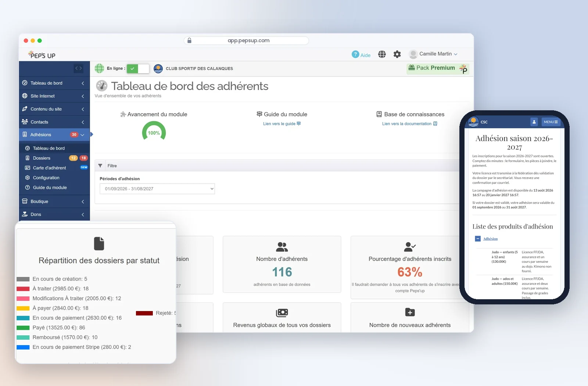This screenshot has height=386, width=588.
Task: Follow the Lien vers la documentation link
Action: click(x=410, y=124)
